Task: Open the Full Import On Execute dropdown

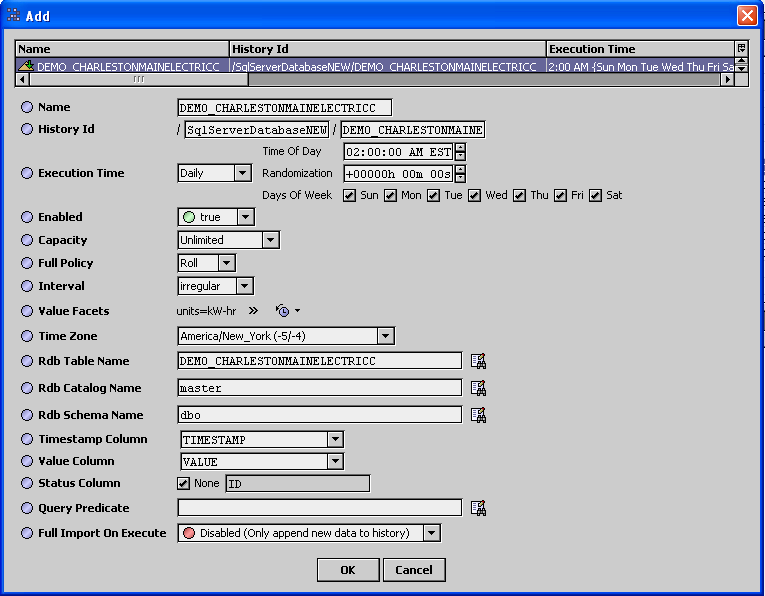Action: tap(308, 533)
